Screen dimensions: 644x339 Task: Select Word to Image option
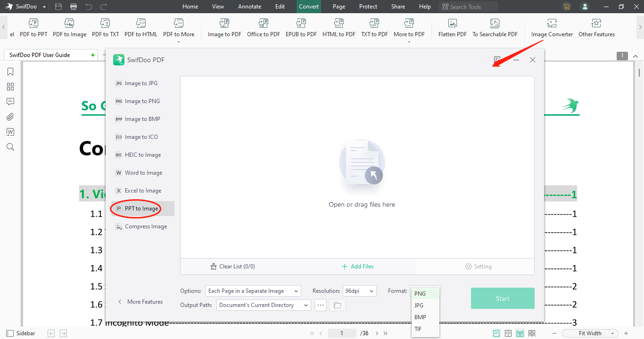pos(142,173)
